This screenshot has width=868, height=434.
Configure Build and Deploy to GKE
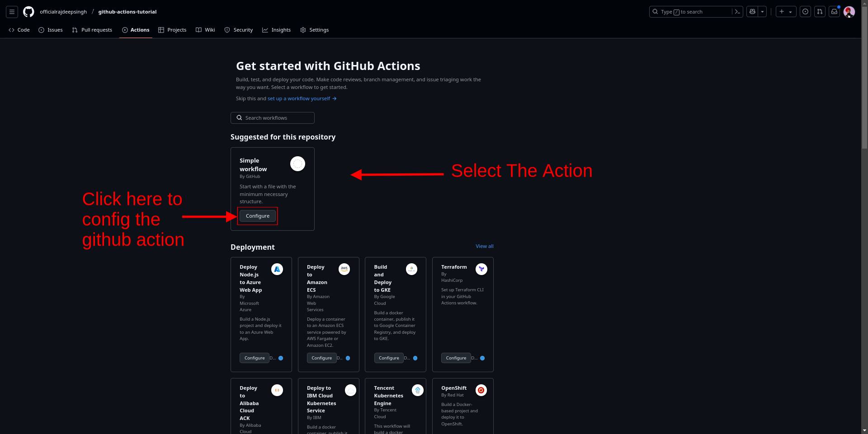point(389,358)
